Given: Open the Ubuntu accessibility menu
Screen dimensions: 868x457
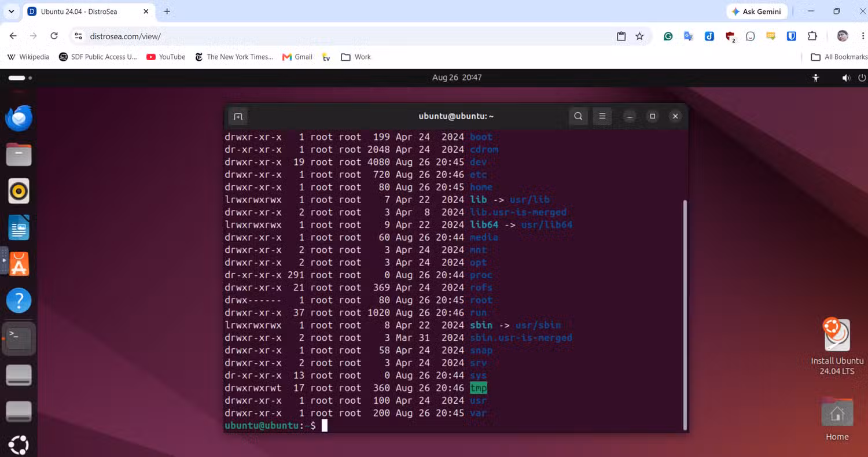Looking at the screenshot, I should (816, 78).
